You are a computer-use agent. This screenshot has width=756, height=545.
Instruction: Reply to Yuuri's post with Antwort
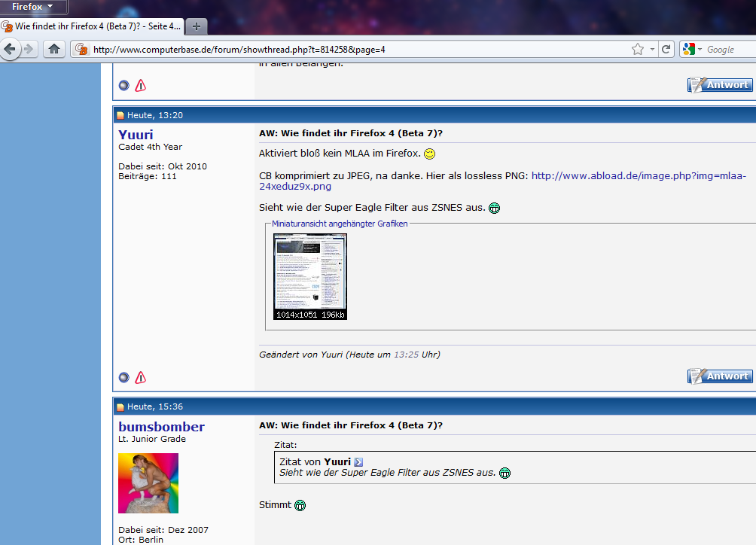pyautogui.click(x=719, y=376)
